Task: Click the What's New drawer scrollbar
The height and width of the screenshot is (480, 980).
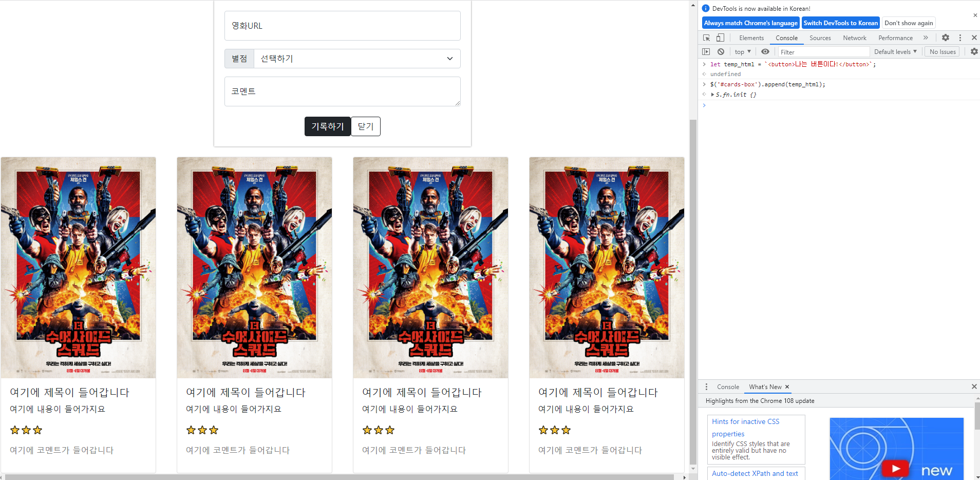Action: 977,416
